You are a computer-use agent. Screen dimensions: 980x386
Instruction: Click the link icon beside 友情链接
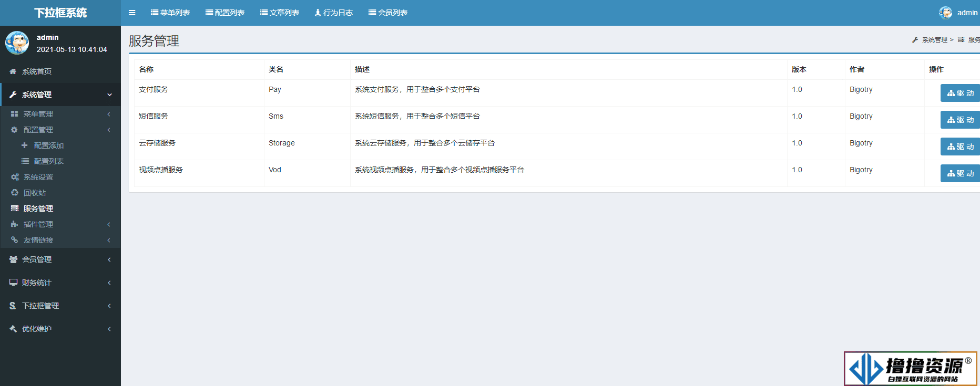14,240
